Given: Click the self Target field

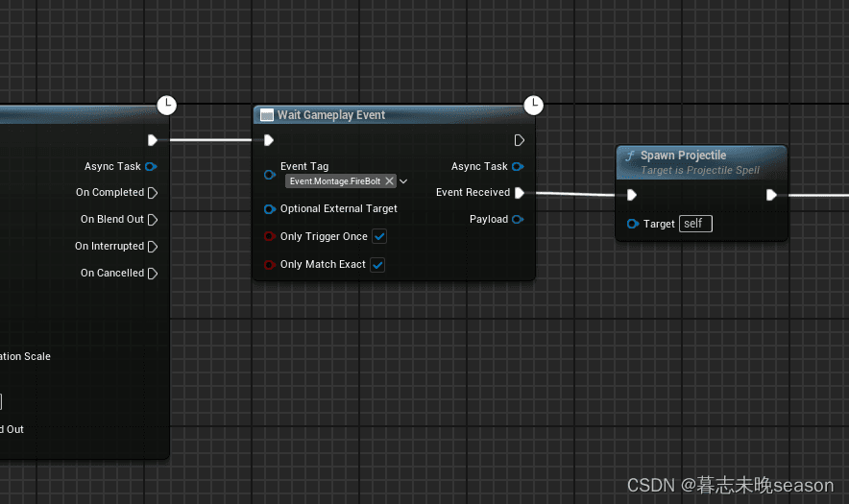Looking at the screenshot, I should point(695,224).
